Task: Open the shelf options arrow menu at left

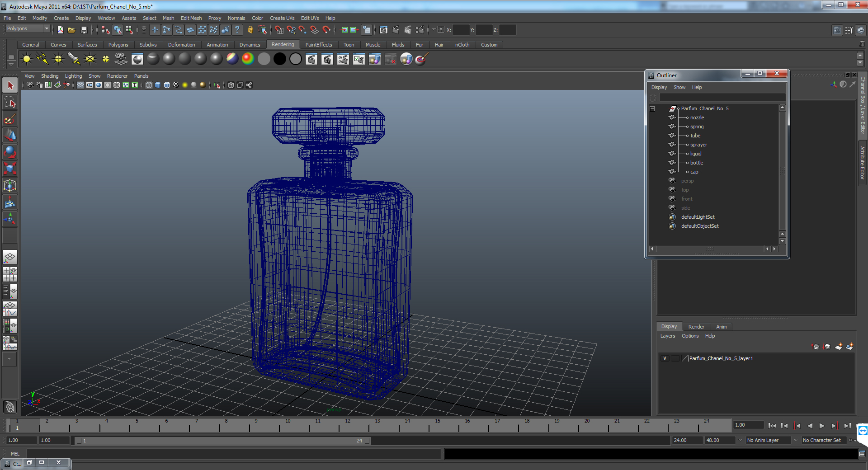Action: point(11,65)
